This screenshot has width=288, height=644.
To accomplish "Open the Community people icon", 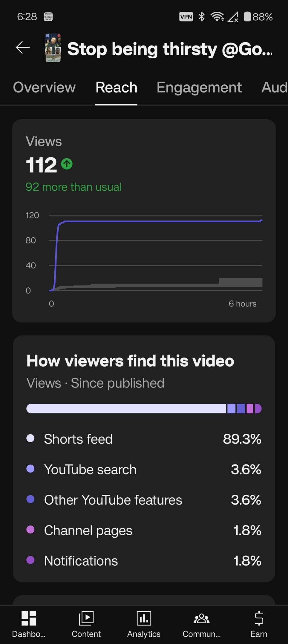I will [x=201, y=618].
